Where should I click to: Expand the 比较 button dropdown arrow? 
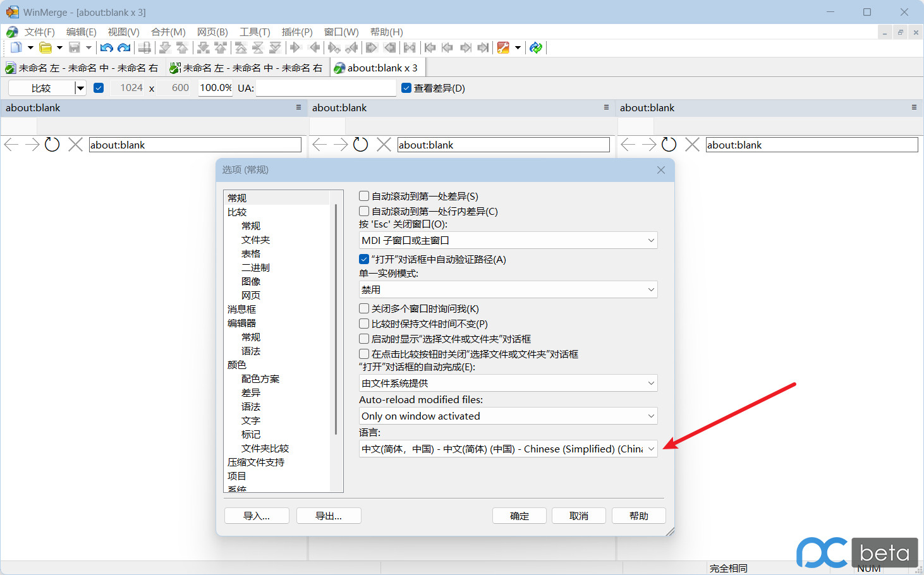pyautogui.click(x=80, y=88)
